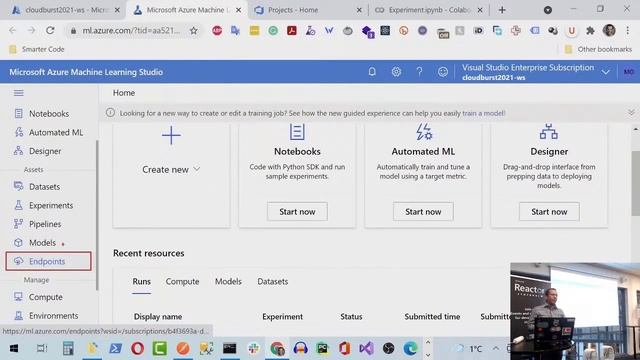Bookmark this page with the star icon
The height and width of the screenshot is (360, 640).
pos(193,30)
